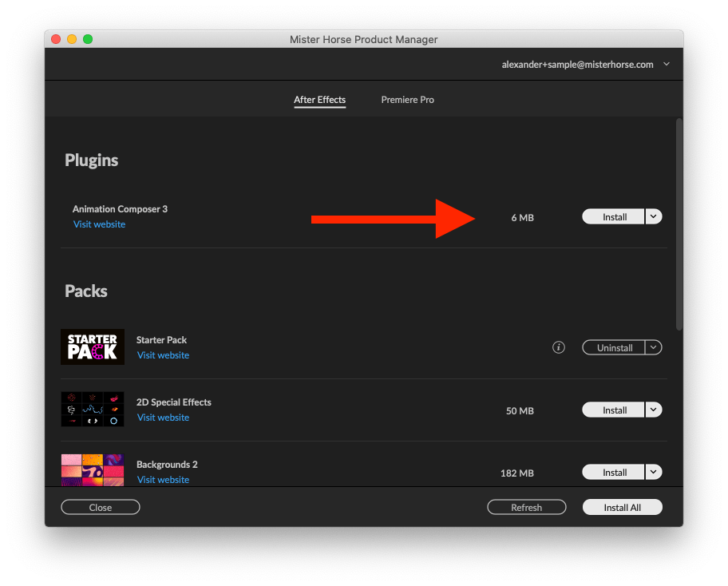Screen dimensions: 728x586
Task: Uninstall the Starter Pack
Action: [613, 347]
